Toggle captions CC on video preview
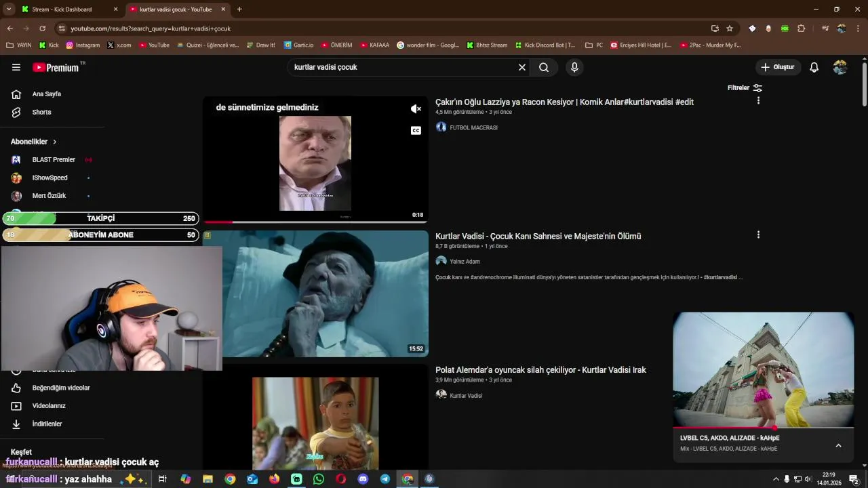Screen dimensions: 868x488 click(x=416, y=130)
